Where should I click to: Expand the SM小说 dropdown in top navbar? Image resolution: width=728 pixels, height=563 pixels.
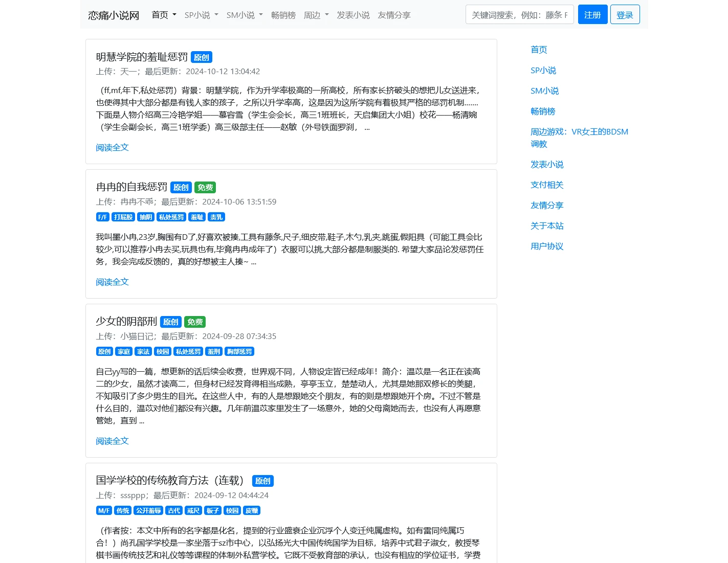pos(244,15)
